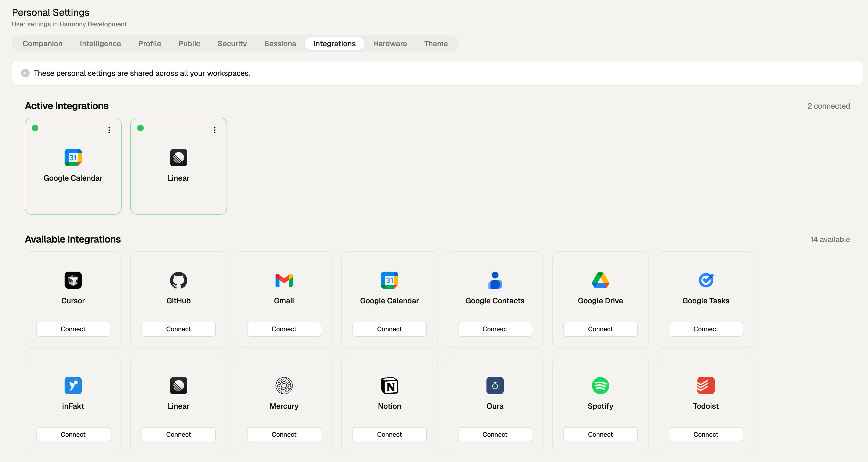The width and height of the screenshot is (868, 462).
Task: Connect the inFakt integration
Action: point(73,434)
